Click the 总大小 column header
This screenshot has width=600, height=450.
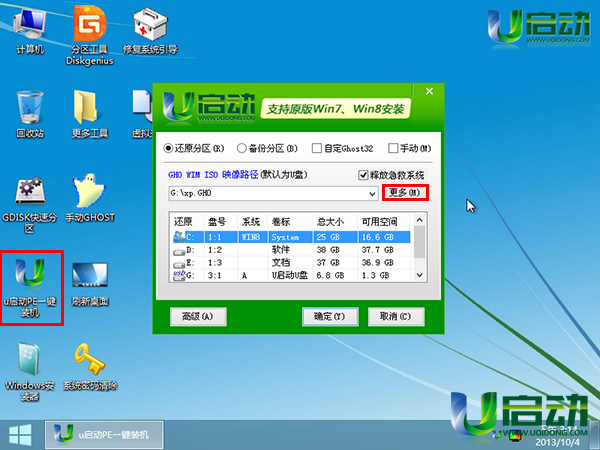point(335,222)
